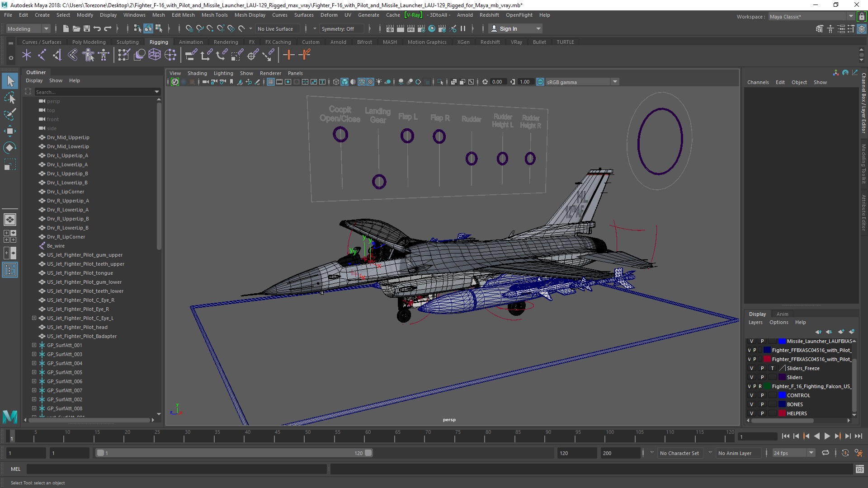Toggle visibility V of Sliders_Freeze layer

751,368
